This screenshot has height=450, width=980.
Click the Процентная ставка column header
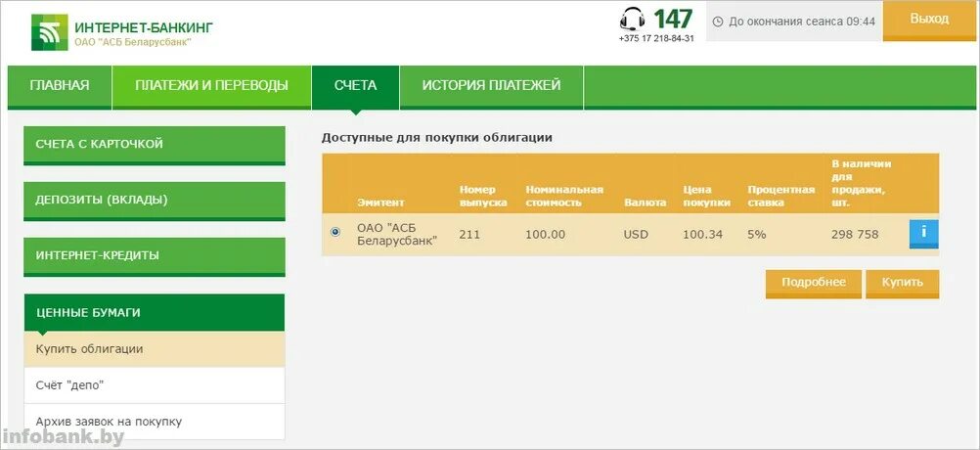(x=781, y=197)
